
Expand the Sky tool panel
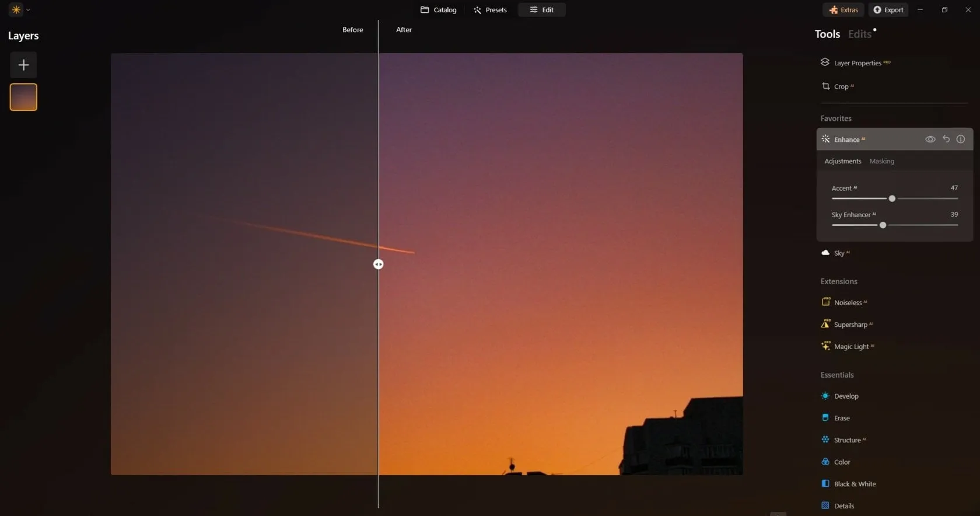coord(839,253)
